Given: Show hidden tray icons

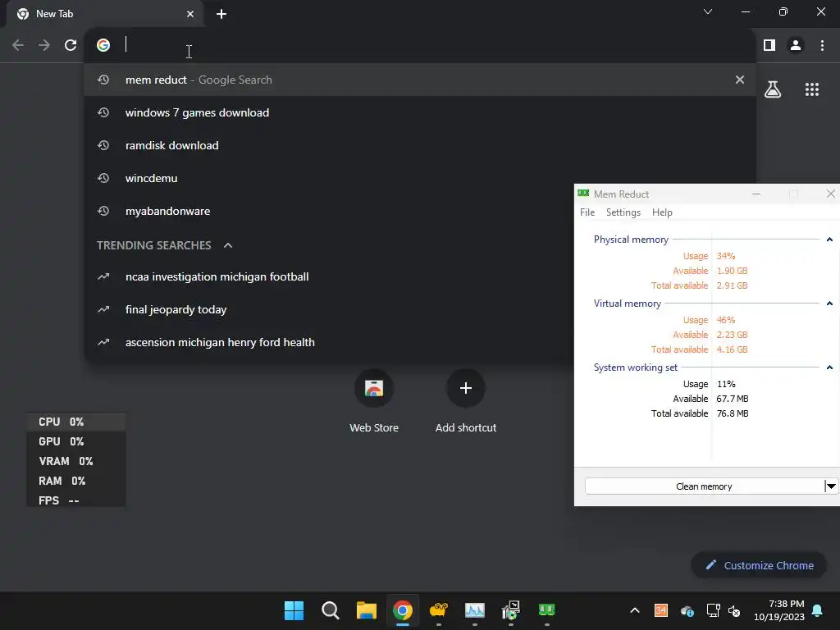Looking at the screenshot, I should tap(635, 610).
